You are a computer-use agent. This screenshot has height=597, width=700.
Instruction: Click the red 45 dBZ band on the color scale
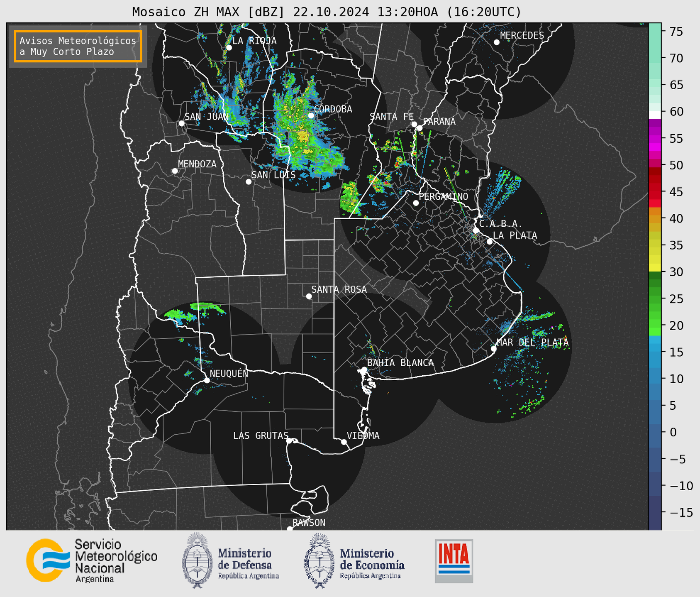click(655, 191)
